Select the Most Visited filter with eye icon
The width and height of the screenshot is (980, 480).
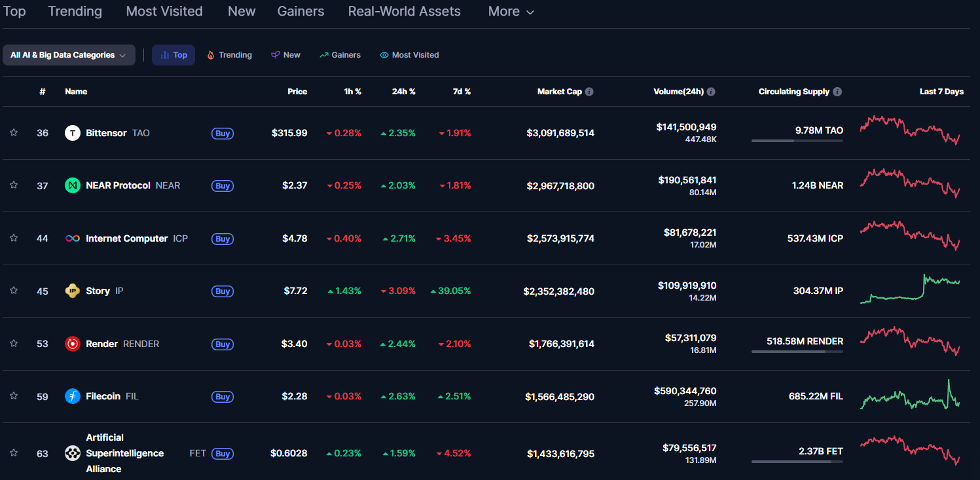pyautogui.click(x=409, y=55)
